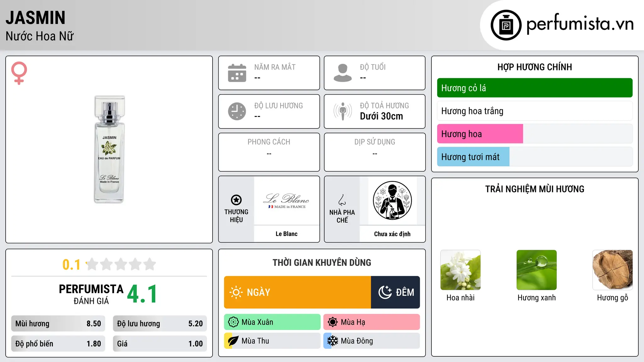Image resolution: width=644 pixels, height=362 pixels.
Task: Click the nose icon above Nhà pha chế
Action: pyautogui.click(x=342, y=200)
